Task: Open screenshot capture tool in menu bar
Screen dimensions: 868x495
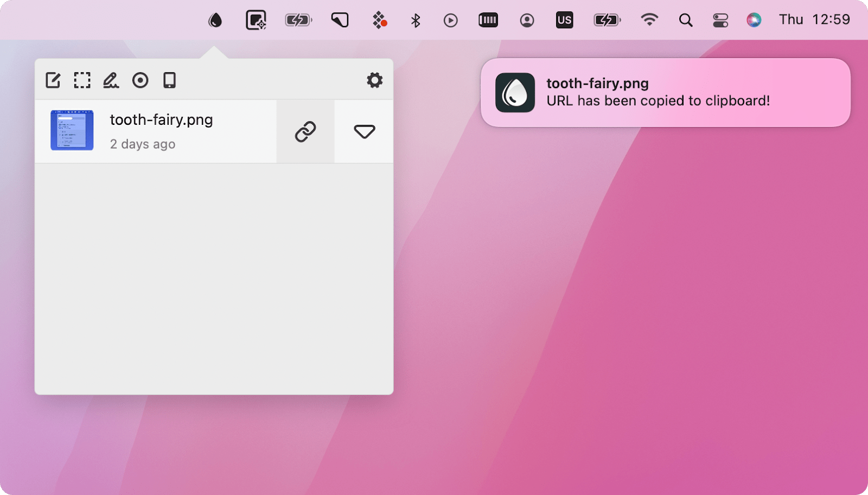Action: click(256, 20)
